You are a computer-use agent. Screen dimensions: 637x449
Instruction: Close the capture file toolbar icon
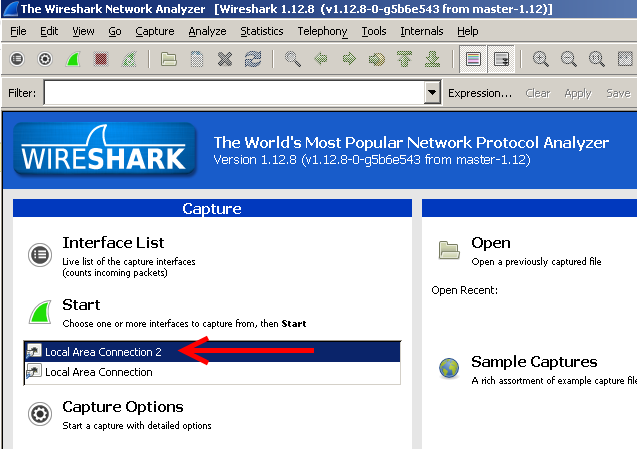click(225, 59)
